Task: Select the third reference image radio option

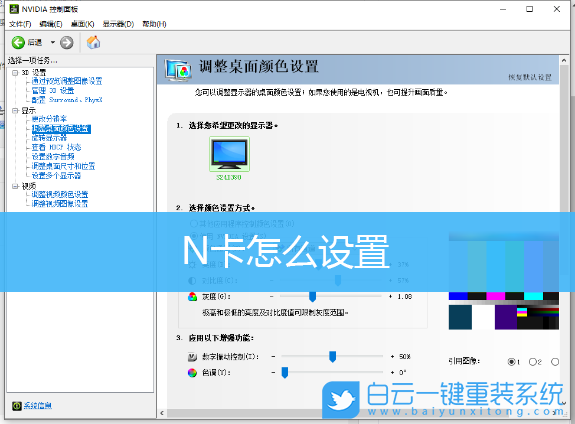Action: click(555, 362)
